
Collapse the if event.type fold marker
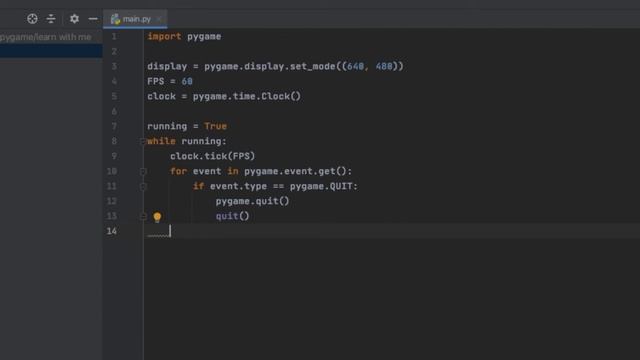point(143,187)
